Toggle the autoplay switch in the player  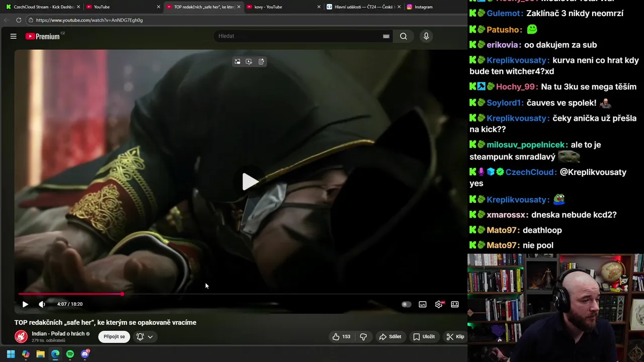tap(406, 304)
